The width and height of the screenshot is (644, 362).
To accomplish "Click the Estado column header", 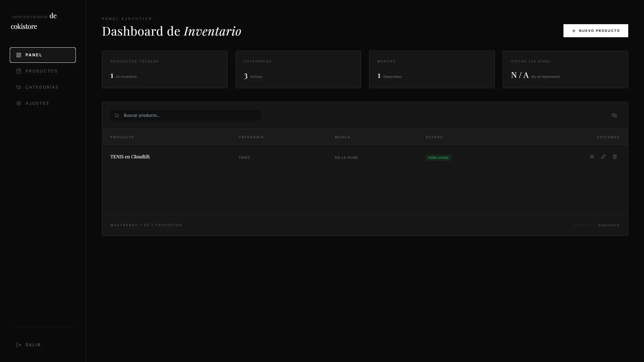I will (x=435, y=137).
